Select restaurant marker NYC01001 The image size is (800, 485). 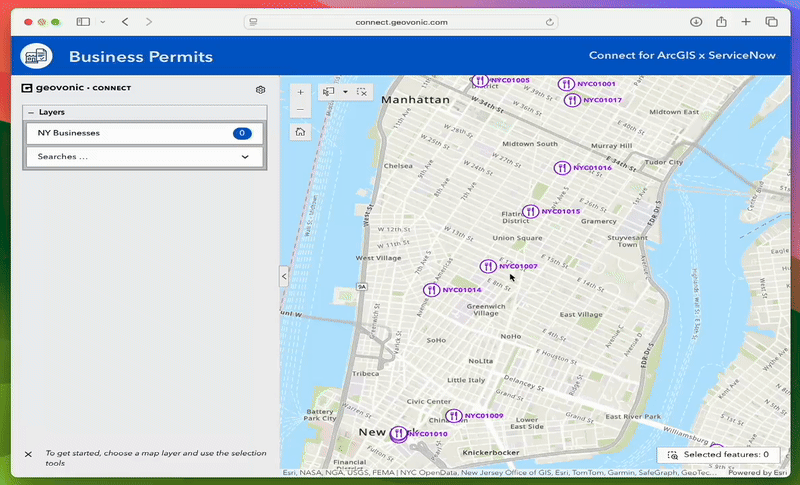click(x=566, y=84)
